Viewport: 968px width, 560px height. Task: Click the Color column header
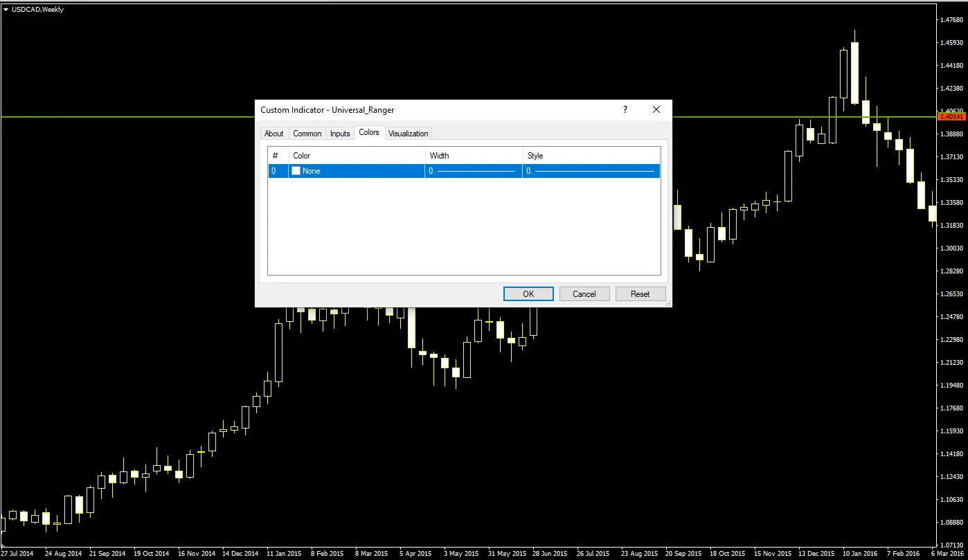(x=357, y=156)
